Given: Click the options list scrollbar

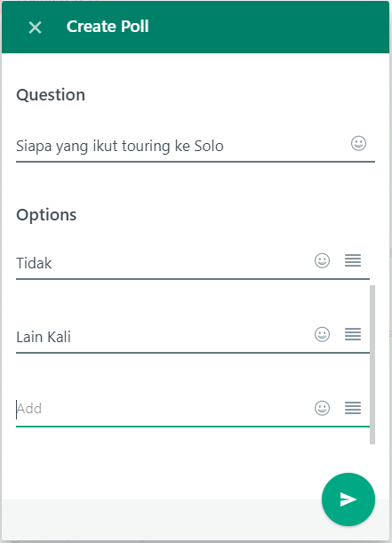Looking at the screenshot, I should pos(372,364).
